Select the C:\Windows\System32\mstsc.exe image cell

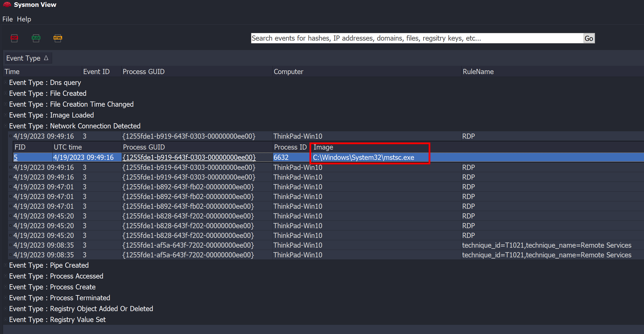click(364, 157)
